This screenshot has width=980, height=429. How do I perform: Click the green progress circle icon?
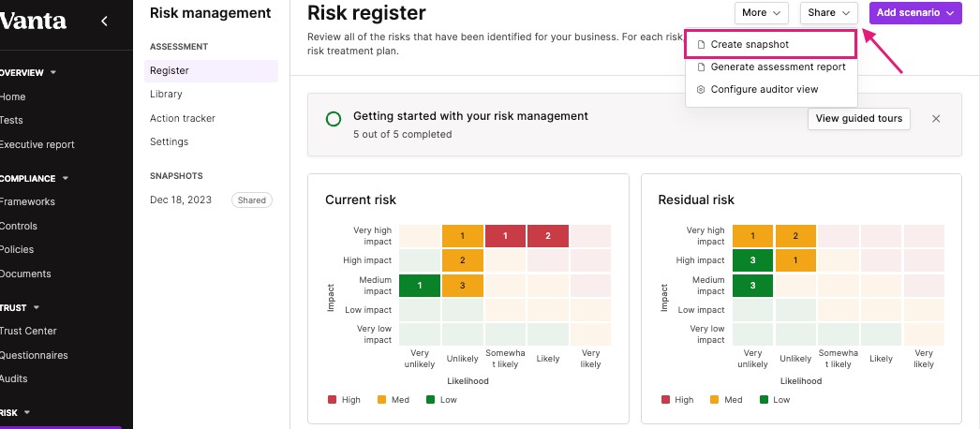click(334, 119)
